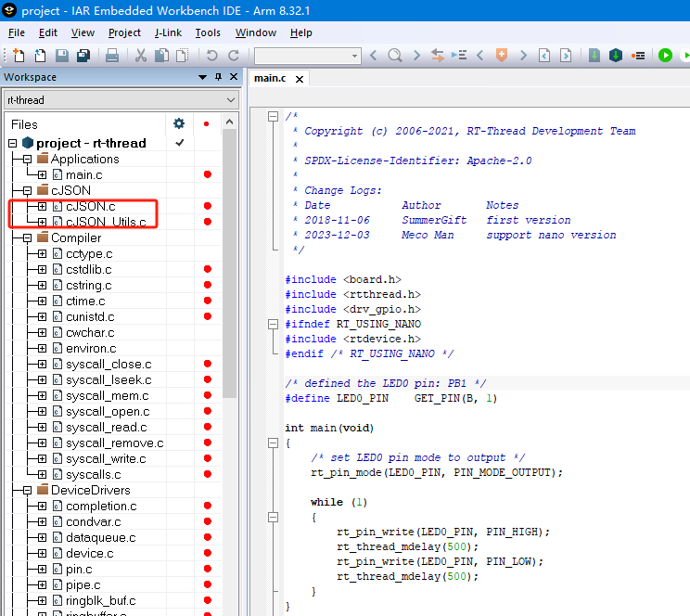This screenshot has height=616, width=690.
Task: Click the Compile toolbar icon
Action: click(x=594, y=56)
